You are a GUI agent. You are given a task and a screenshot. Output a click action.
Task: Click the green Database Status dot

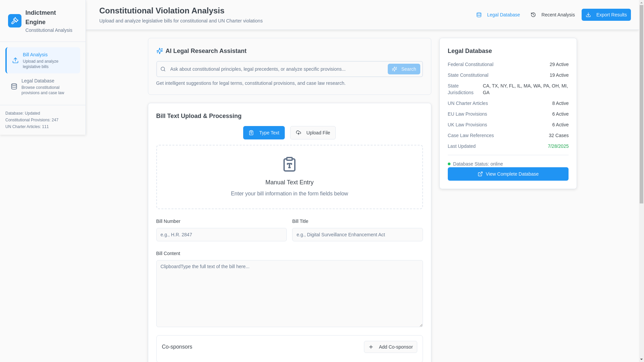coord(449,164)
